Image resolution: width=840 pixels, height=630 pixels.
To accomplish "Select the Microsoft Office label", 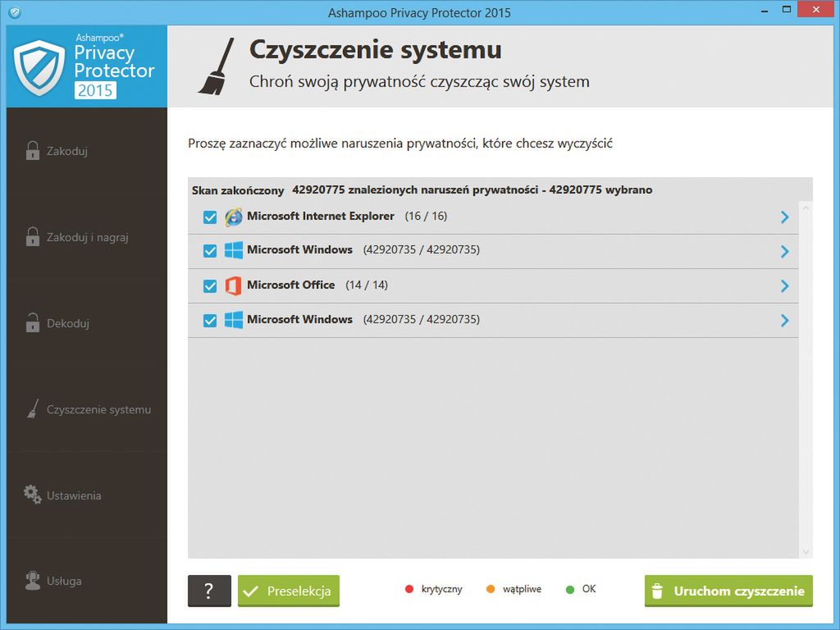I will tap(291, 285).
